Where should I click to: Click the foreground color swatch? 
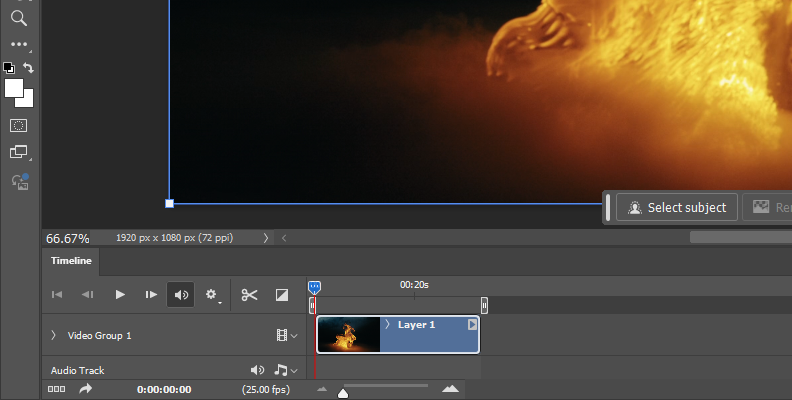[x=14, y=88]
